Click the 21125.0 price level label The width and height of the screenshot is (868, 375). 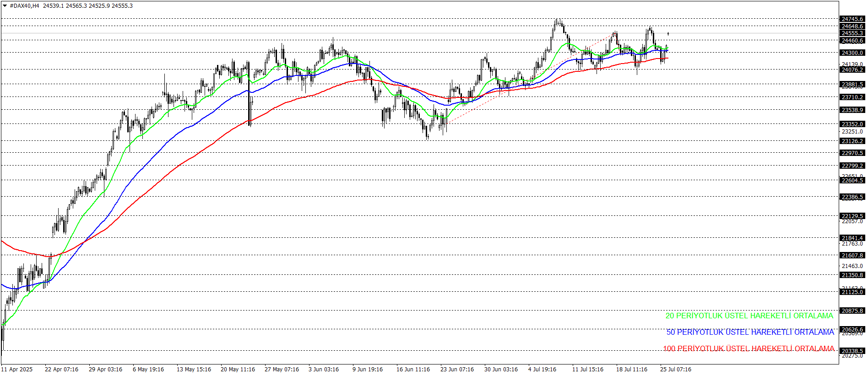pyautogui.click(x=852, y=292)
